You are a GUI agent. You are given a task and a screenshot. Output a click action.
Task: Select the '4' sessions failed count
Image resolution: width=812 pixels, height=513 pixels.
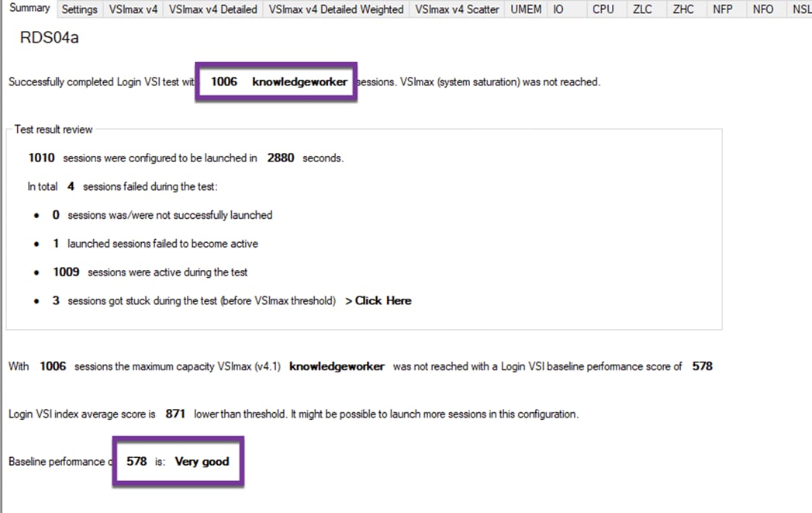pyautogui.click(x=71, y=186)
